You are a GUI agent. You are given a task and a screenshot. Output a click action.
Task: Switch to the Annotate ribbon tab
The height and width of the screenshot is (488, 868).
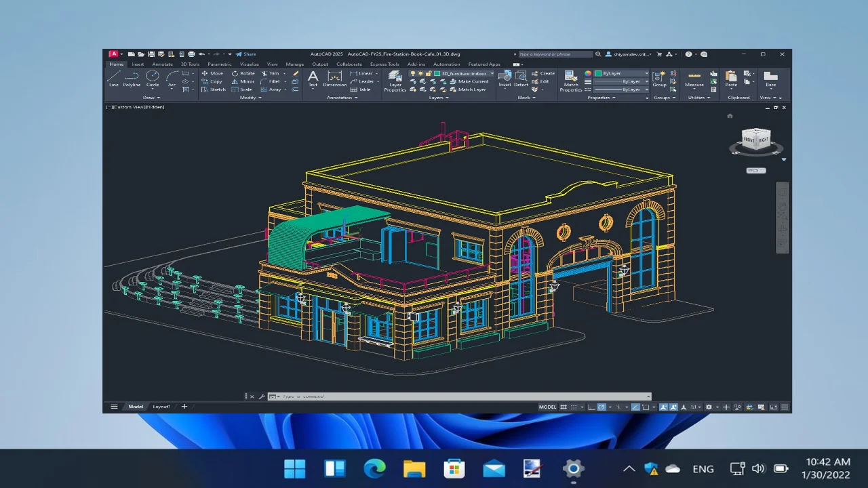[162, 64]
